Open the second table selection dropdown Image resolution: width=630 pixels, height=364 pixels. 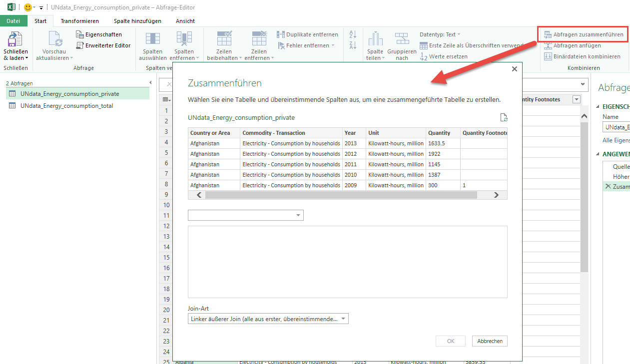(246, 215)
